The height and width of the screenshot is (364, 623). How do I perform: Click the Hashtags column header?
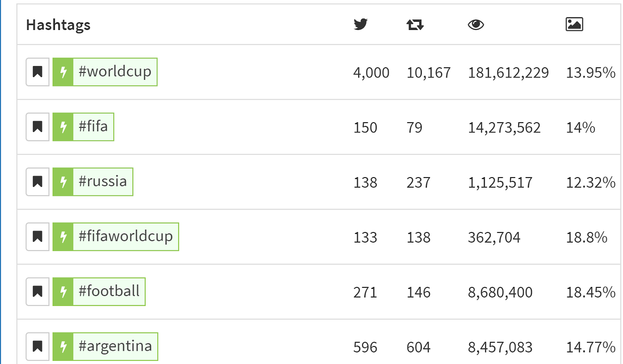click(58, 25)
